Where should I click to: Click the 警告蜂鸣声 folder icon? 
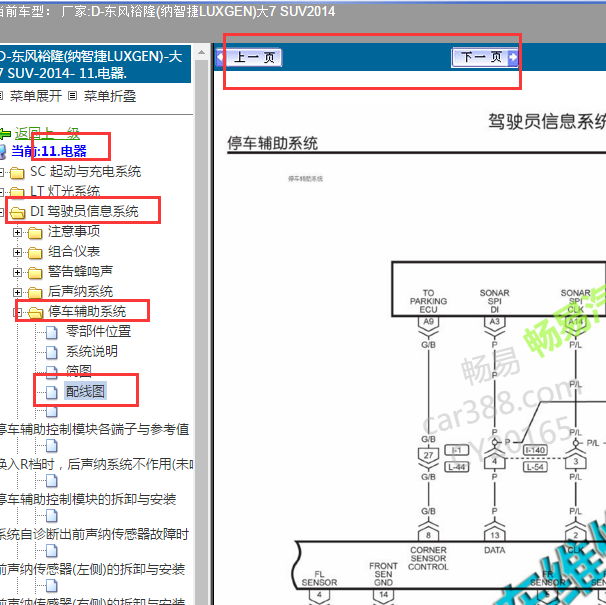click(35, 273)
